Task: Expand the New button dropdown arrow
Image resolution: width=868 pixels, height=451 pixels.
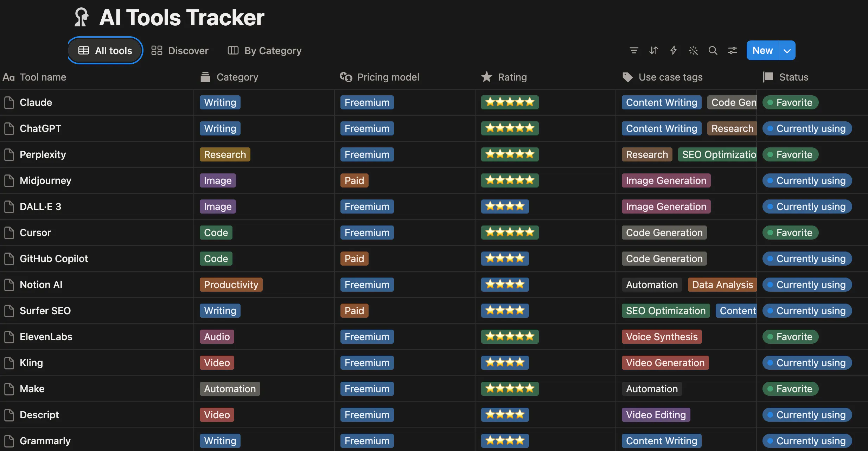Action: 787,51
